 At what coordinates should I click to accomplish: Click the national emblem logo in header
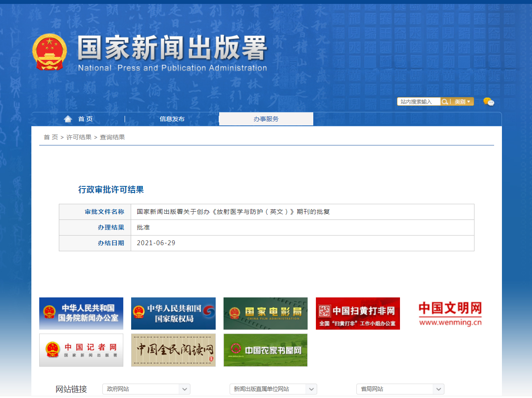(50, 52)
